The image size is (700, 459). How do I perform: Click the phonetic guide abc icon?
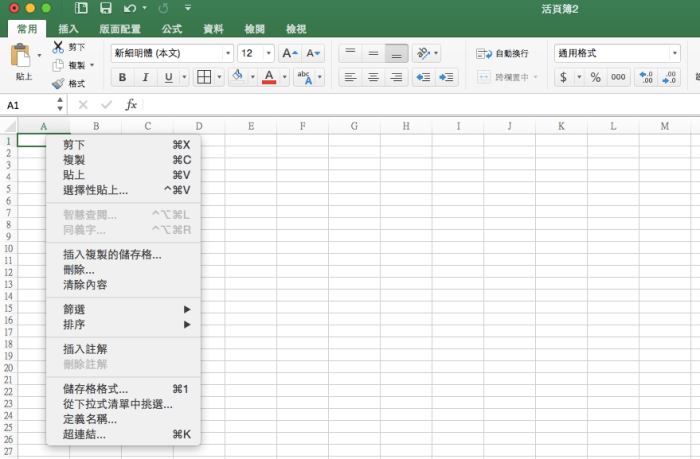[x=304, y=77]
